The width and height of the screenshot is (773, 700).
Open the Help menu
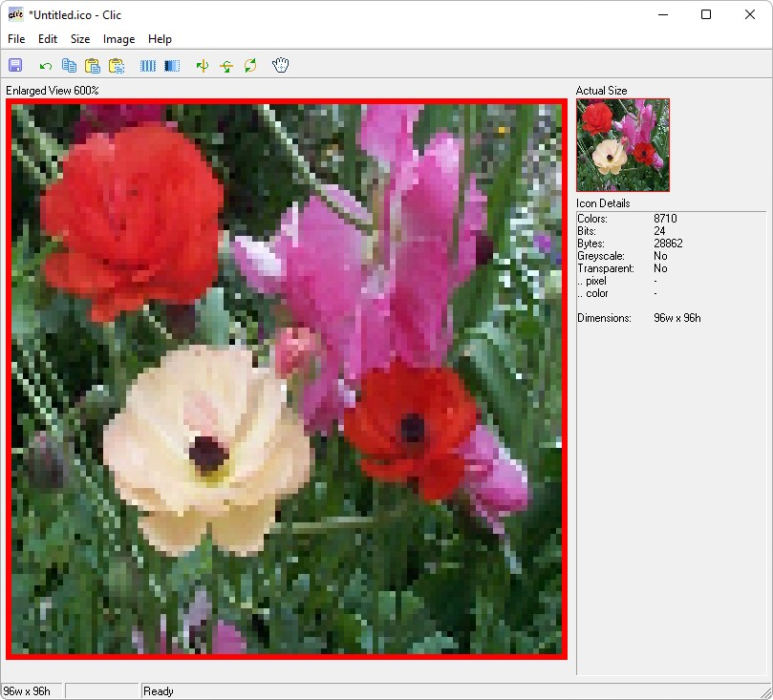160,39
